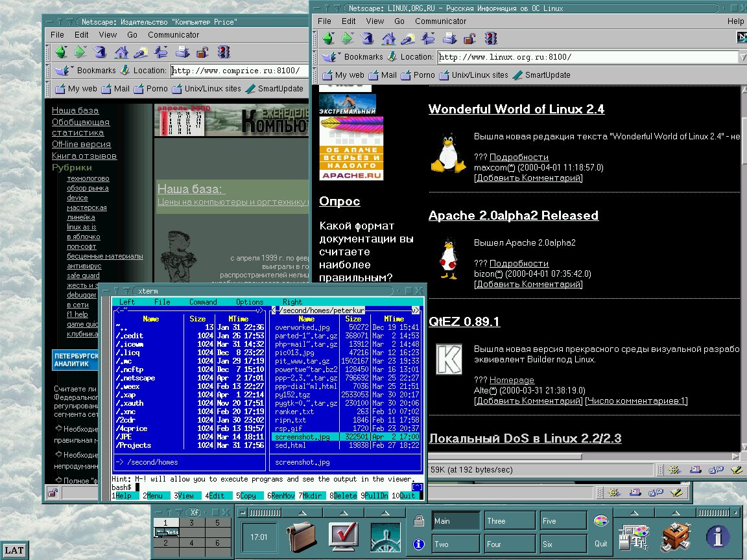Click the QtEZ Homepage link

[x=512, y=380]
